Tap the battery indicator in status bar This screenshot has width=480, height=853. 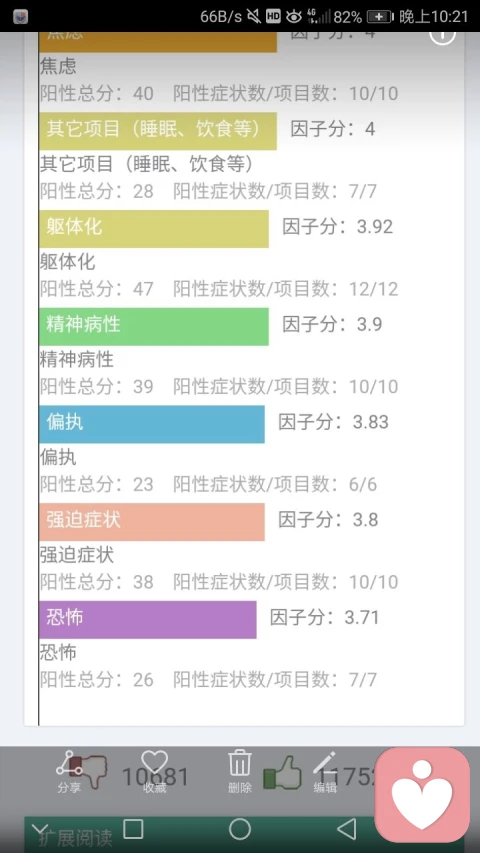(380, 17)
